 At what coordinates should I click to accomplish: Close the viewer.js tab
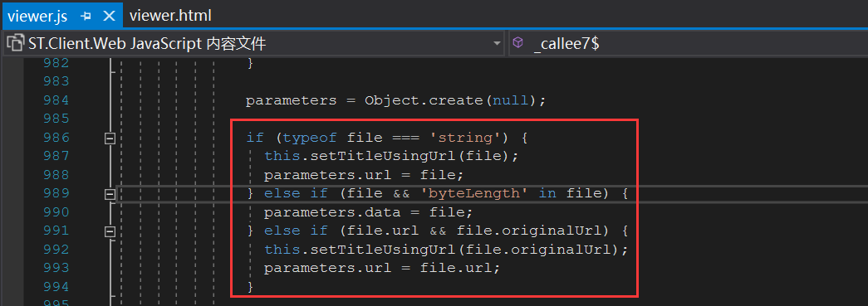109,16
